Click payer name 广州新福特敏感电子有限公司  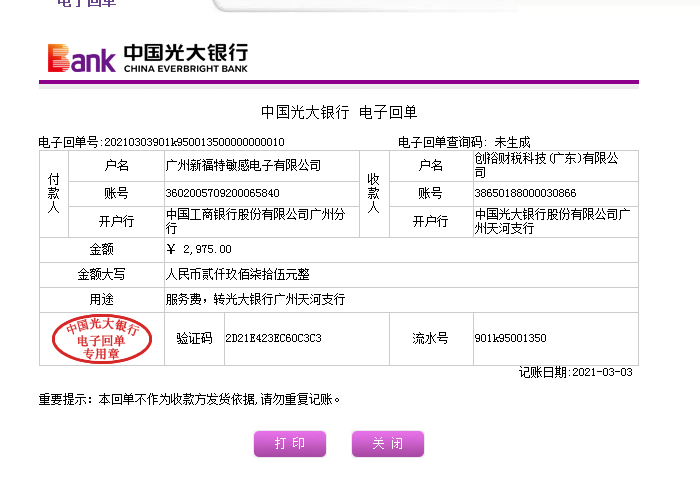coord(243,165)
